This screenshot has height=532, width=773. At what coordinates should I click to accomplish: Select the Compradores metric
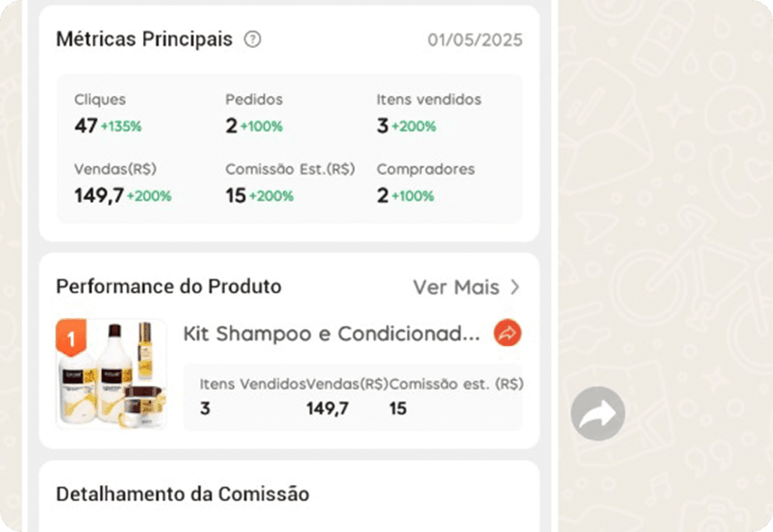point(425,184)
